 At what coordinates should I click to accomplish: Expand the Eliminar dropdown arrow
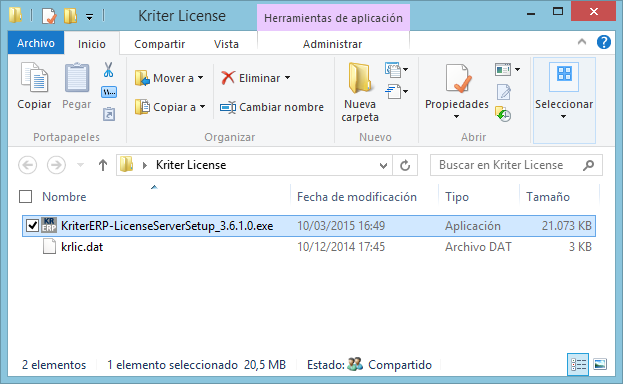[x=287, y=78]
